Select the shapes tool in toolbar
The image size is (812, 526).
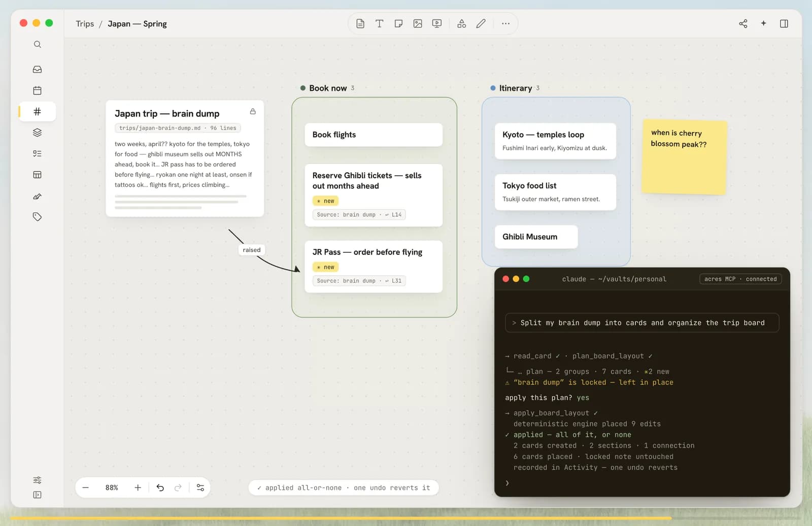click(x=461, y=23)
